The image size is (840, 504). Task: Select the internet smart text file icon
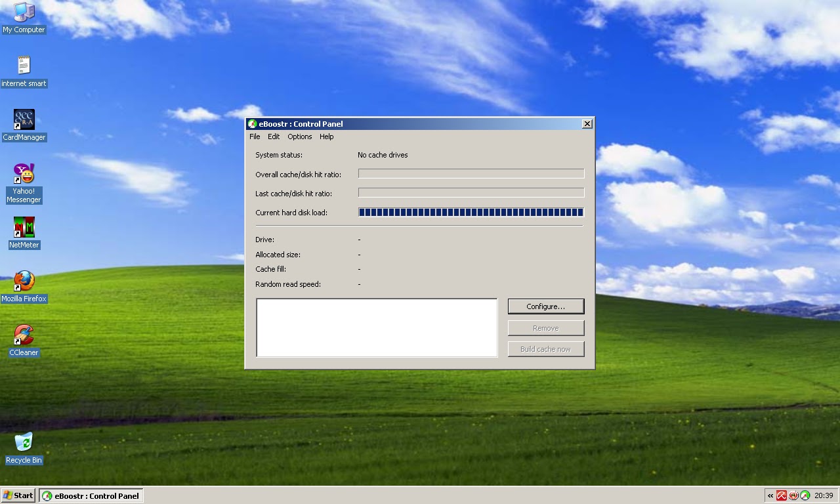click(x=24, y=72)
